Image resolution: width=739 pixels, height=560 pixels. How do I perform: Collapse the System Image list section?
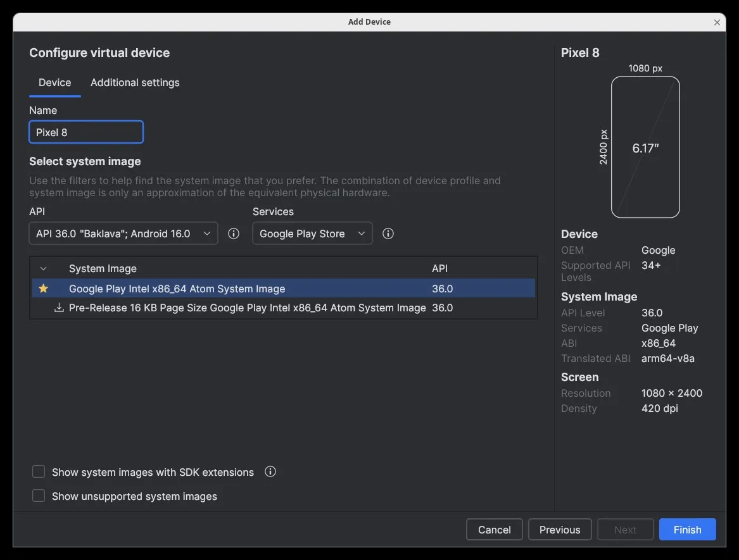(x=43, y=268)
